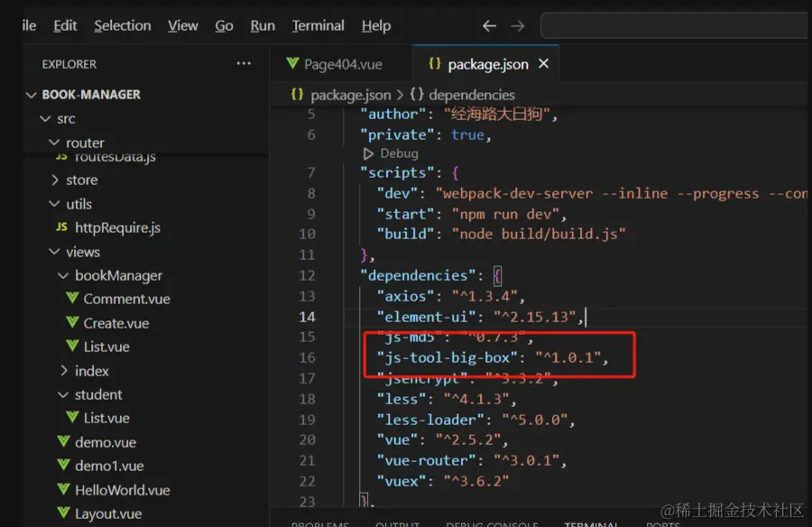
Task: Click the Vue icon beside Comment.vue
Action: tap(72, 298)
